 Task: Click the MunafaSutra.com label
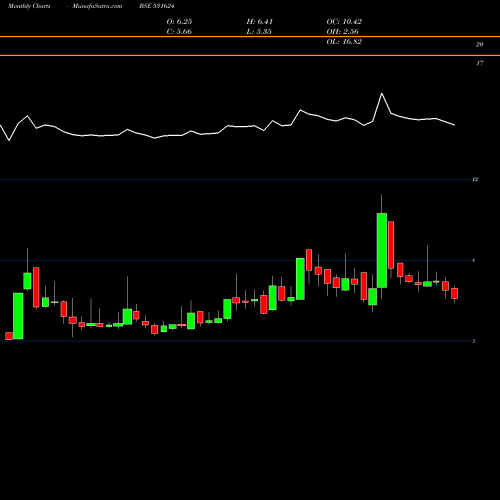tap(97, 6)
